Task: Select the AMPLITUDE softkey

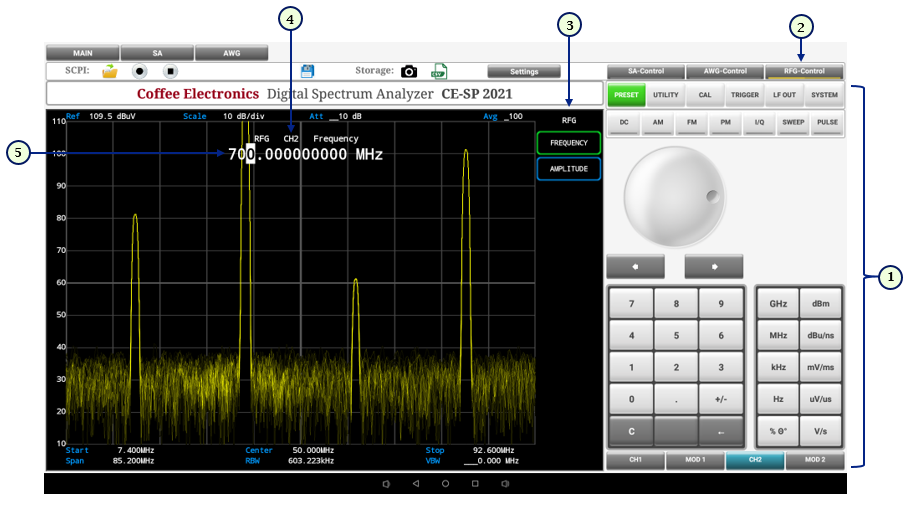Action: click(569, 169)
